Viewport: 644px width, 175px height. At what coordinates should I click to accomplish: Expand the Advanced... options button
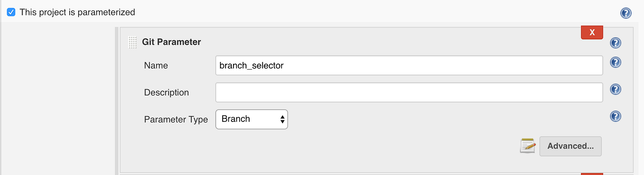[570, 146]
